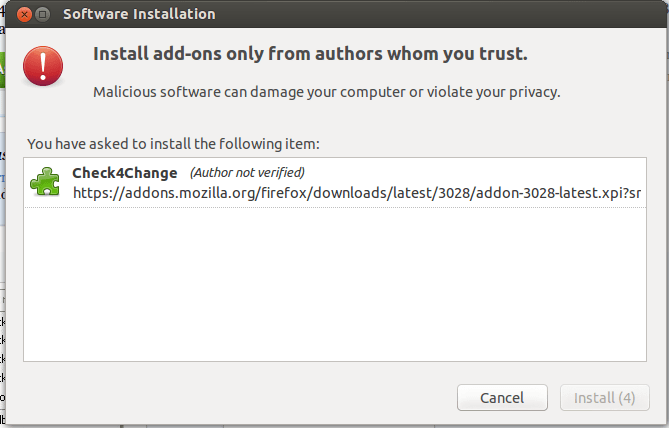Click the "You have asked to install" label
The height and width of the screenshot is (428, 669).
pos(172,144)
